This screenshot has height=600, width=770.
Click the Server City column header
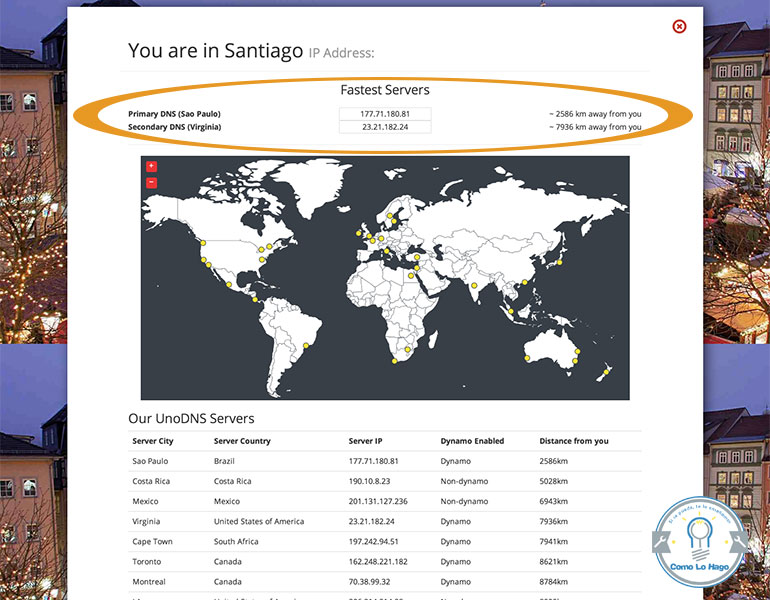153,441
